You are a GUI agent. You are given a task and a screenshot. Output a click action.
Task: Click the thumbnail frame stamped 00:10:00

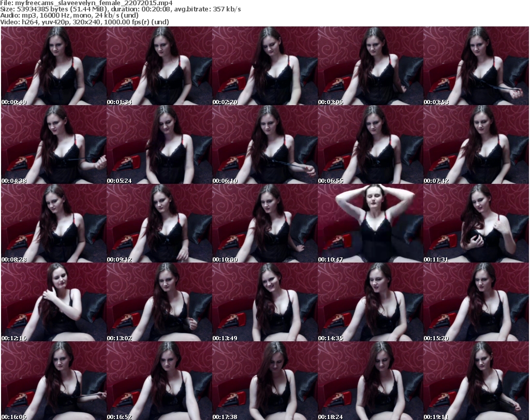click(x=265, y=224)
